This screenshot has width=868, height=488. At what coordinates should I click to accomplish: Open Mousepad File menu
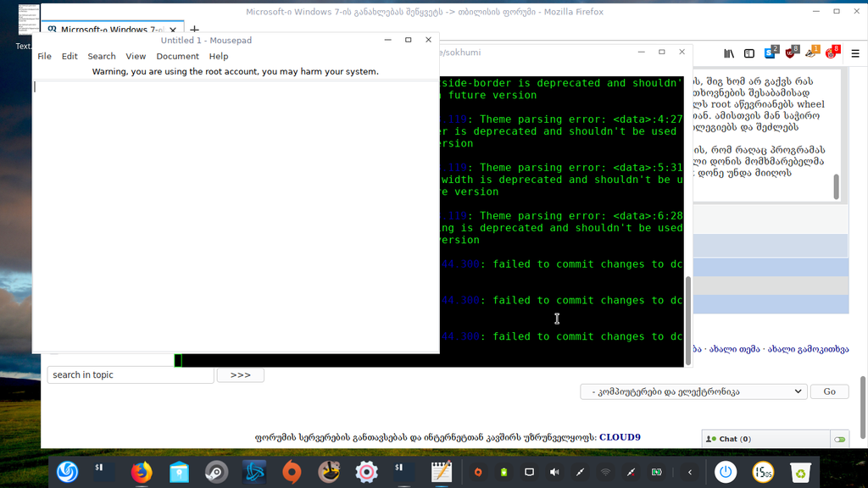[44, 57]
